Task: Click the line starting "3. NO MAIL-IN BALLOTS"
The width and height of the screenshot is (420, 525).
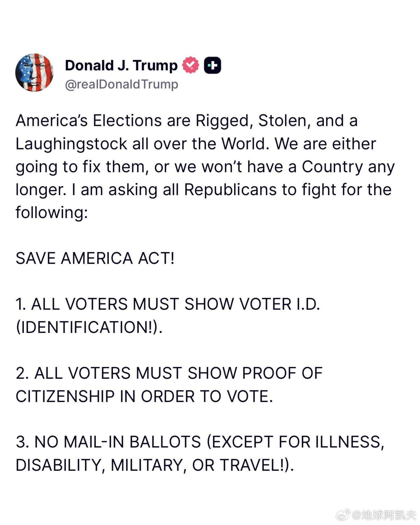Action: point(200,442)
